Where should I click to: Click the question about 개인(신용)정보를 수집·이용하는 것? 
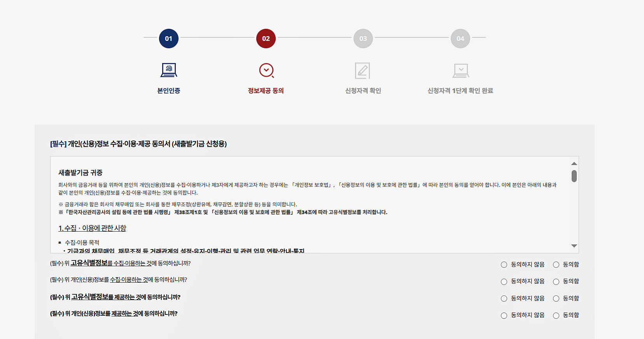coord(119,280)
